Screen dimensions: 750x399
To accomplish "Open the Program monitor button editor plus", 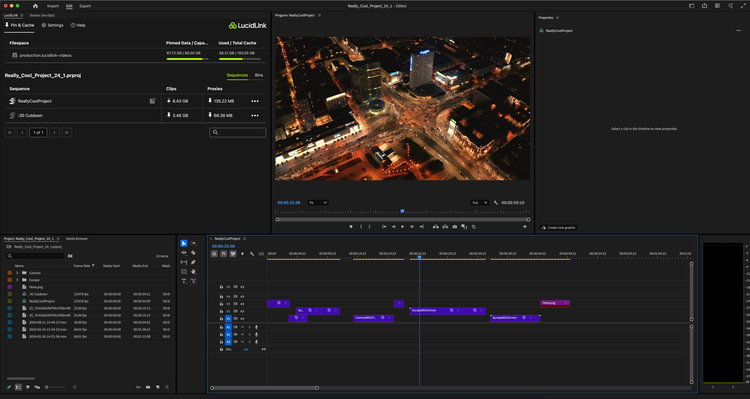I will (x=525, y=227).
